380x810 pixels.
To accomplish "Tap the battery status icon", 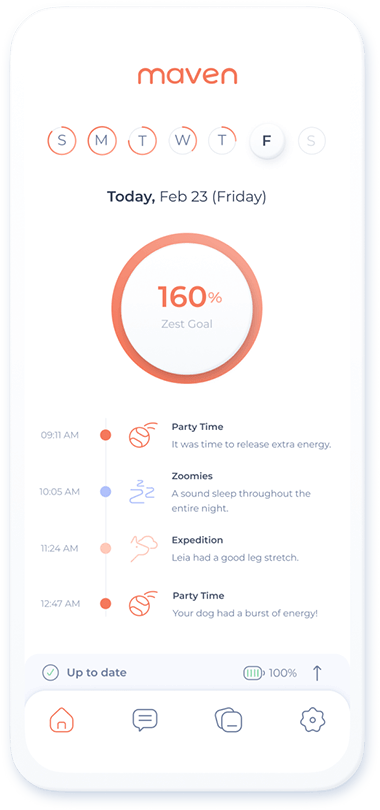I will (x=254, y=673).
